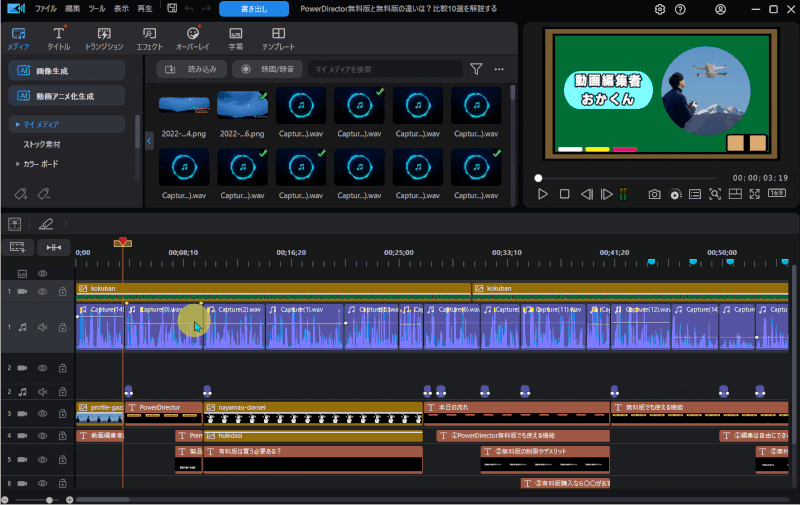Click the add tag icon
Image resolution: width=800 pixels, height=505 pixels.
pos(20,194)
